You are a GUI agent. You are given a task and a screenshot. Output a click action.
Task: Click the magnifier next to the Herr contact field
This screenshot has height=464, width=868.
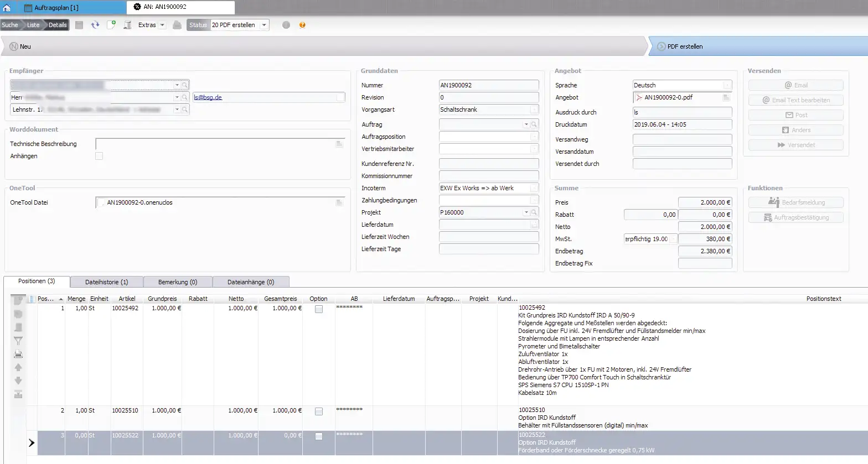coord(185,97)
